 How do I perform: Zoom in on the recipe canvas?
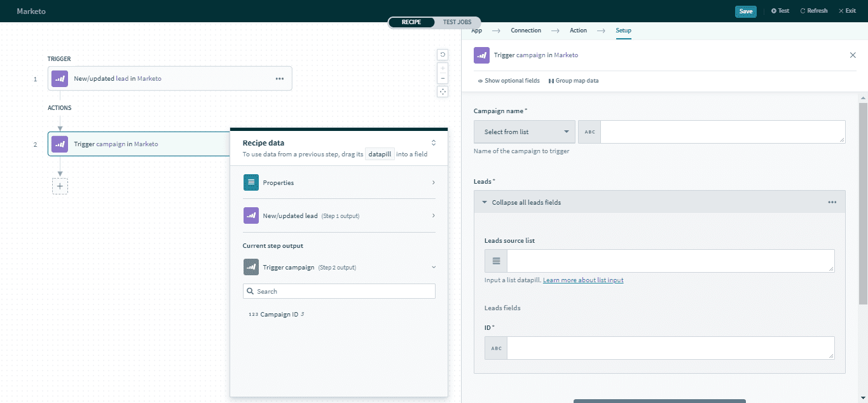[443, 68]
